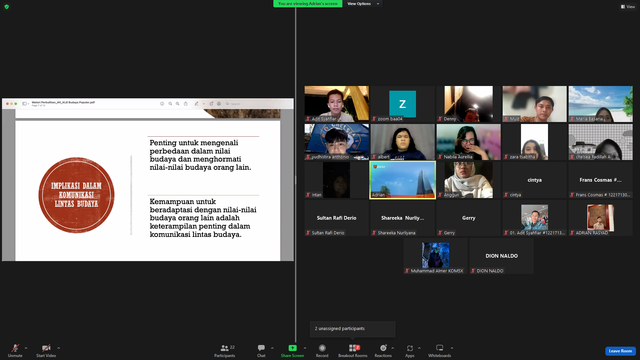Image resolution: width=640 pixels, height=360 pixels.
Task: Expand caret next to Apps
Action: [419, 348]
